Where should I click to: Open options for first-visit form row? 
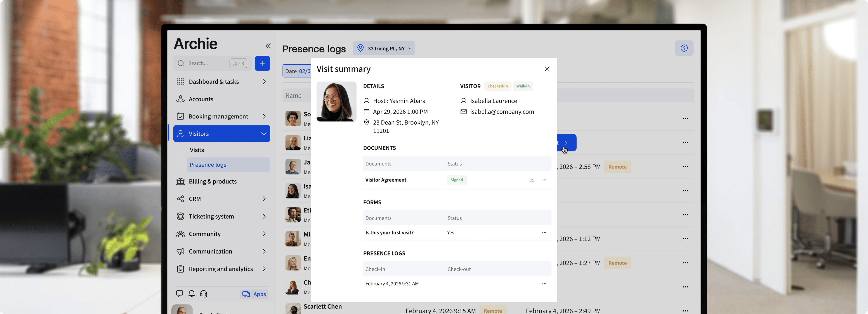544,233
